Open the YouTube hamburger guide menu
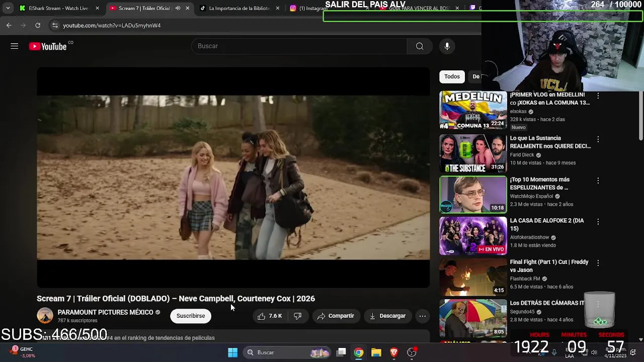Screen dimensions: 644x362 [x=14, y=46]
